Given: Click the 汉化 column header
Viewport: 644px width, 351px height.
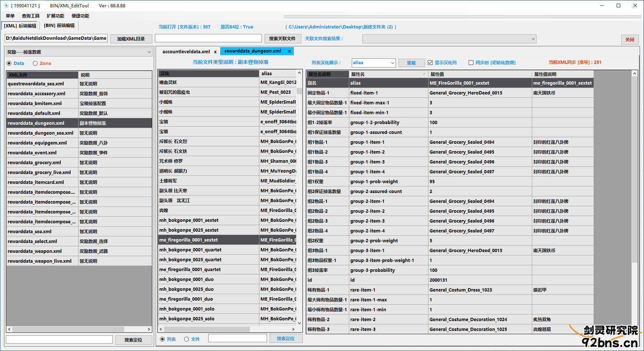Looking at the screenshot, I should (209, 73).
